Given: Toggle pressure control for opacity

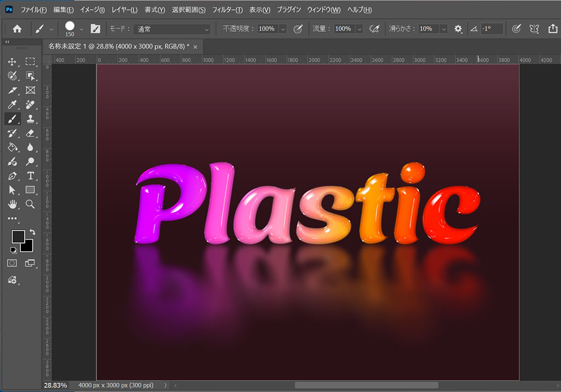Looking at the screenshot, I should point(298,29).
